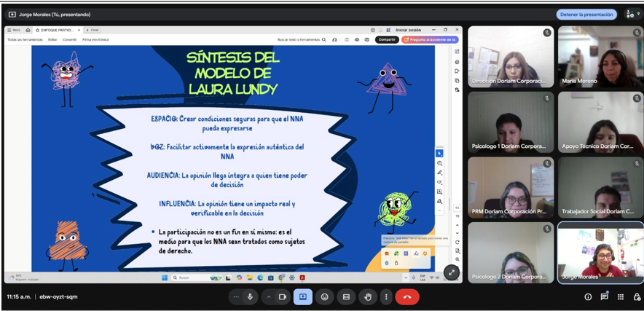
Task: Open the top icon in Acrobat right rail
Action: [457, 52]
